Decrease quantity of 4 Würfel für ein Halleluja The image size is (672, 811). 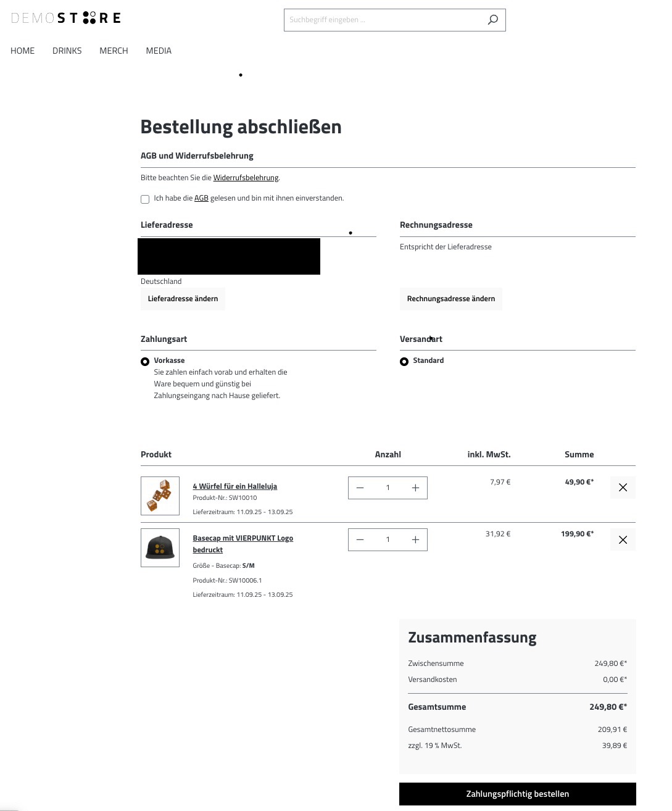[360, 488]
